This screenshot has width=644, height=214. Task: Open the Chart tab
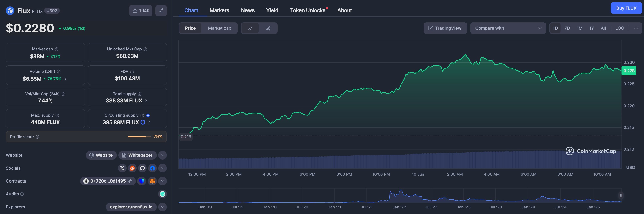coord(191,10)
